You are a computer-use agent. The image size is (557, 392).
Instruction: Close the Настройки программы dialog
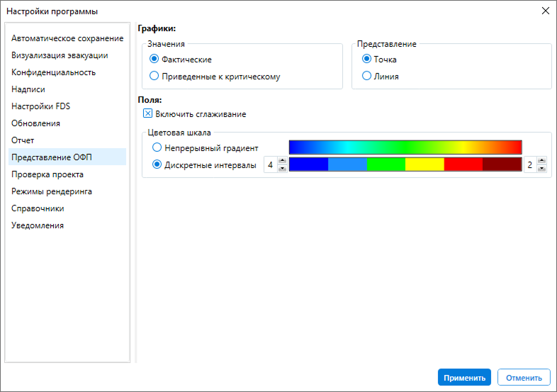[545, 11]
